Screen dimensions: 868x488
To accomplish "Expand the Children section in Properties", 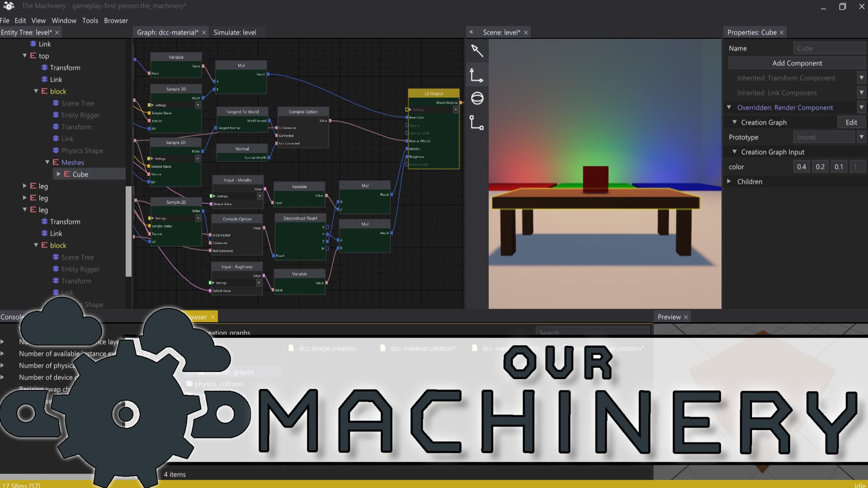I will pos(729,181).
